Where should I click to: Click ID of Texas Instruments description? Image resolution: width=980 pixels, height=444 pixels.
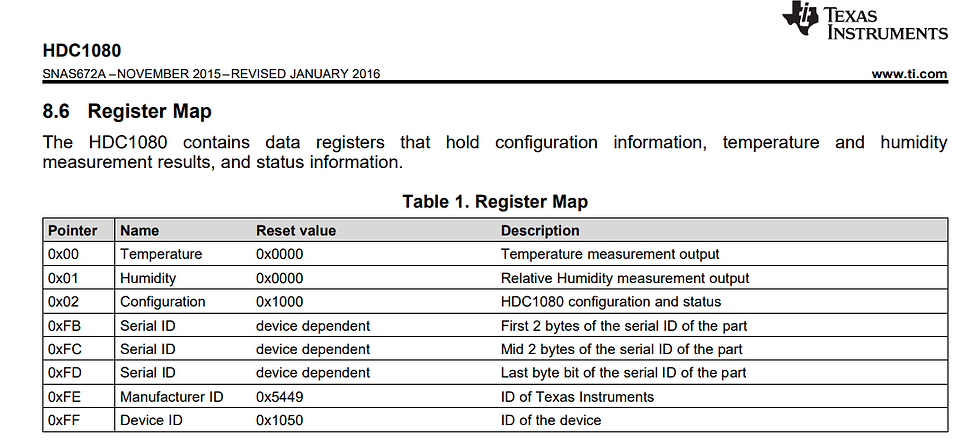[x=578, y=396]
